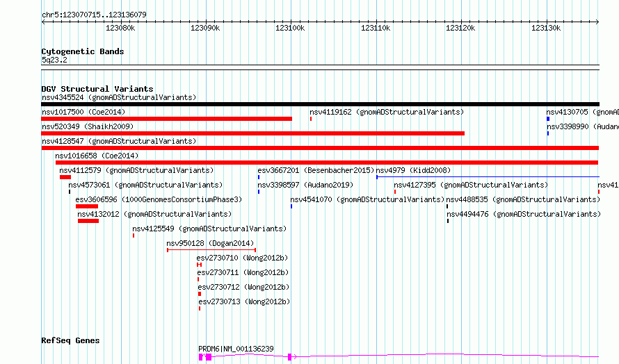This screenshot has width=619, height=364.
Task: Click the 123080k ruler tick label
Action: 120,28
